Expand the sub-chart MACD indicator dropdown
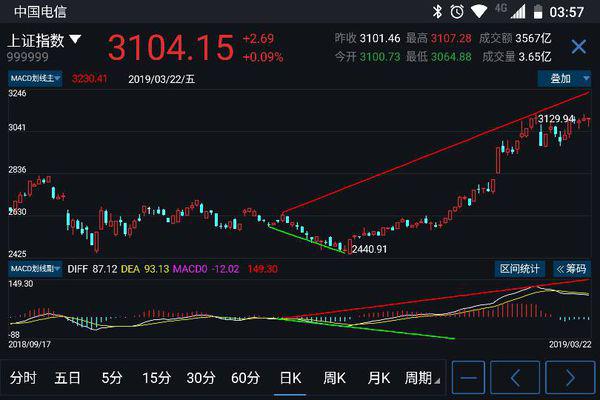 tap(35, 268)
